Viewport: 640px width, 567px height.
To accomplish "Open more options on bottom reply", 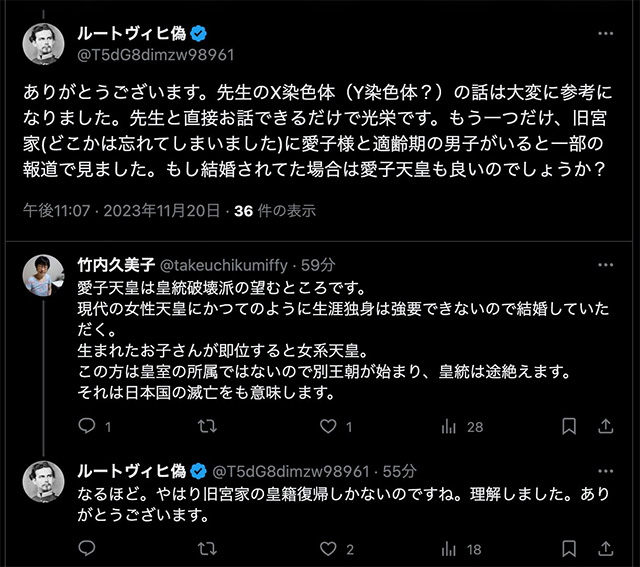I will (606, 470).
